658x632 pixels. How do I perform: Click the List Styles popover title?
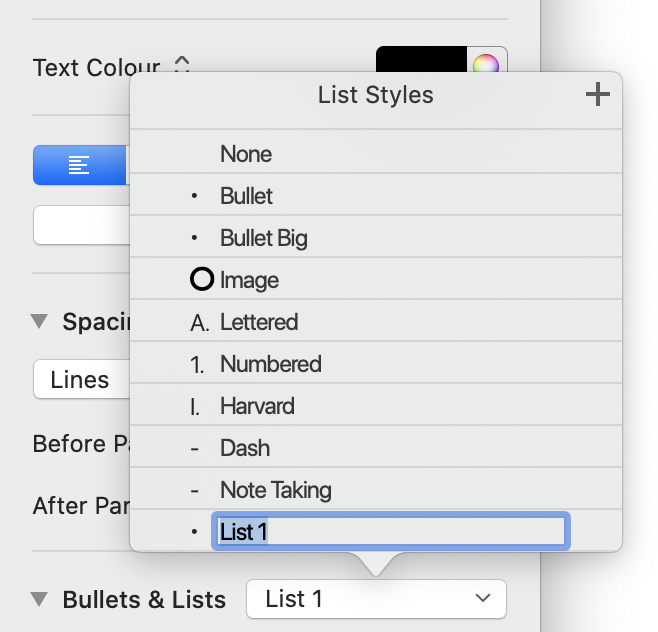tap(376, 96)
